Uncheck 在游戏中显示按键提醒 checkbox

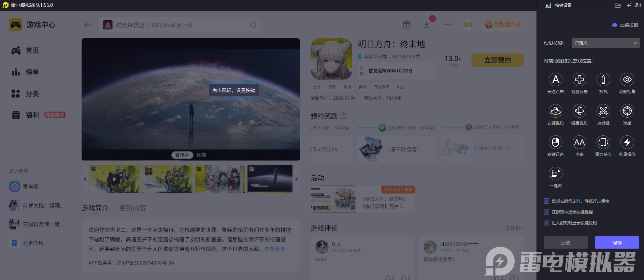[x=546, y=212]
